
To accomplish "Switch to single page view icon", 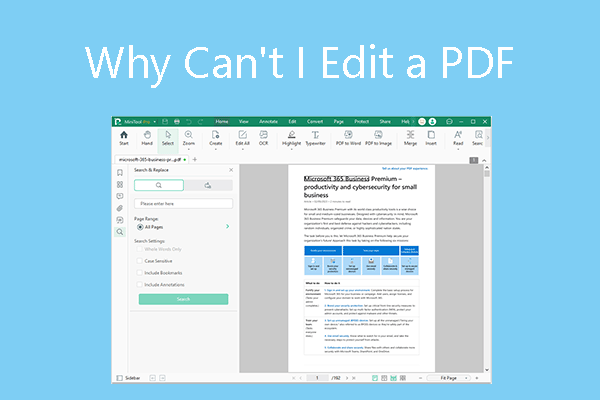I will 375,378.
